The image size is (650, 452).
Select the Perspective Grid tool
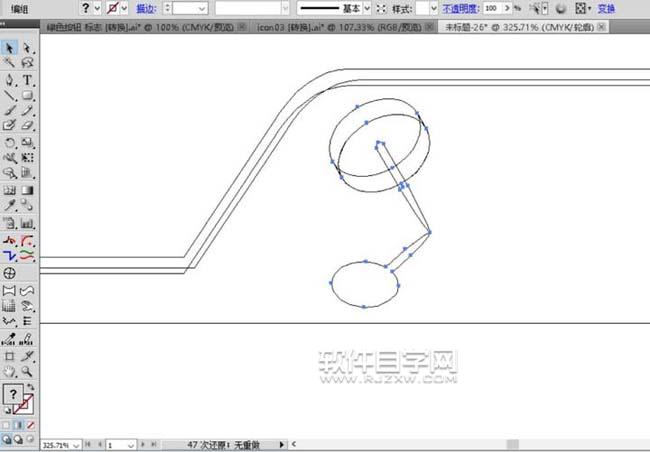(27, 173)
